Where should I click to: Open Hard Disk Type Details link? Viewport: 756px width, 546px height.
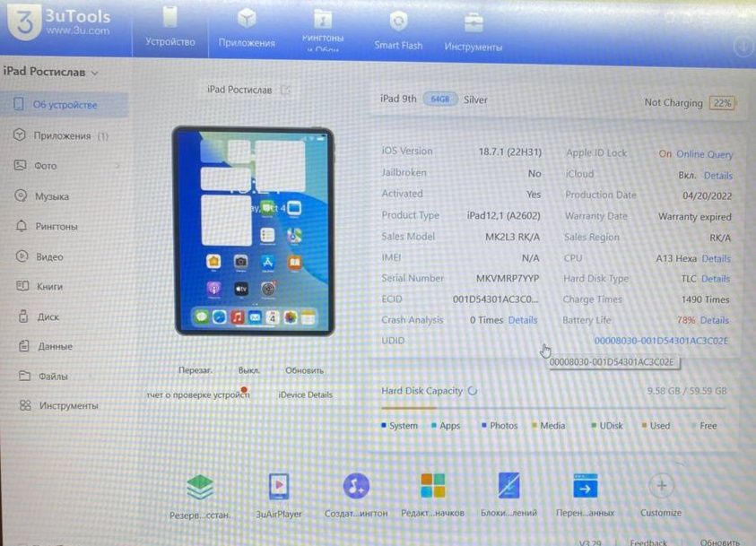click(x=716, y=279)
